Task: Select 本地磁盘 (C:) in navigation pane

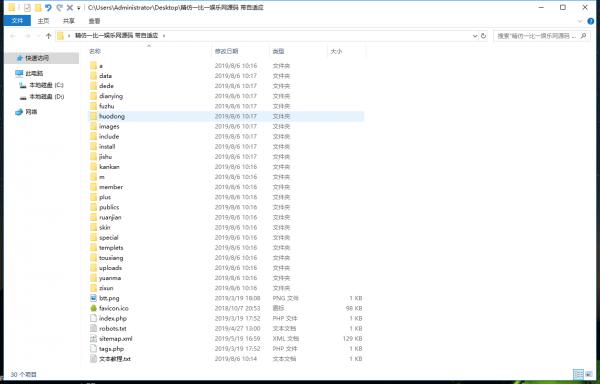Action: pos(46,85)
